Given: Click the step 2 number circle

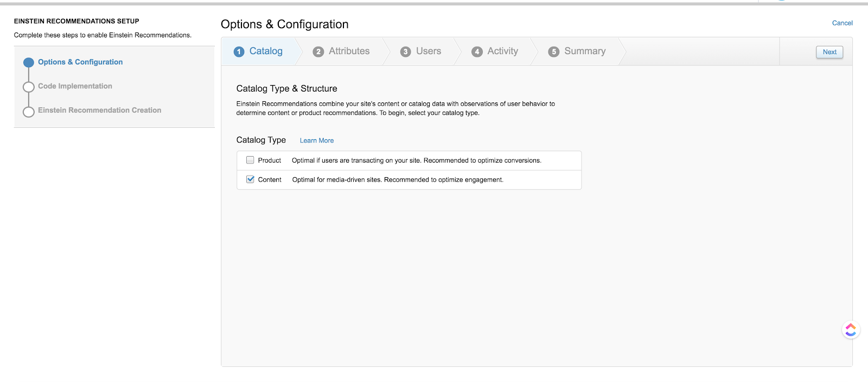Looking at the screenshot, I should pos(318,51).
